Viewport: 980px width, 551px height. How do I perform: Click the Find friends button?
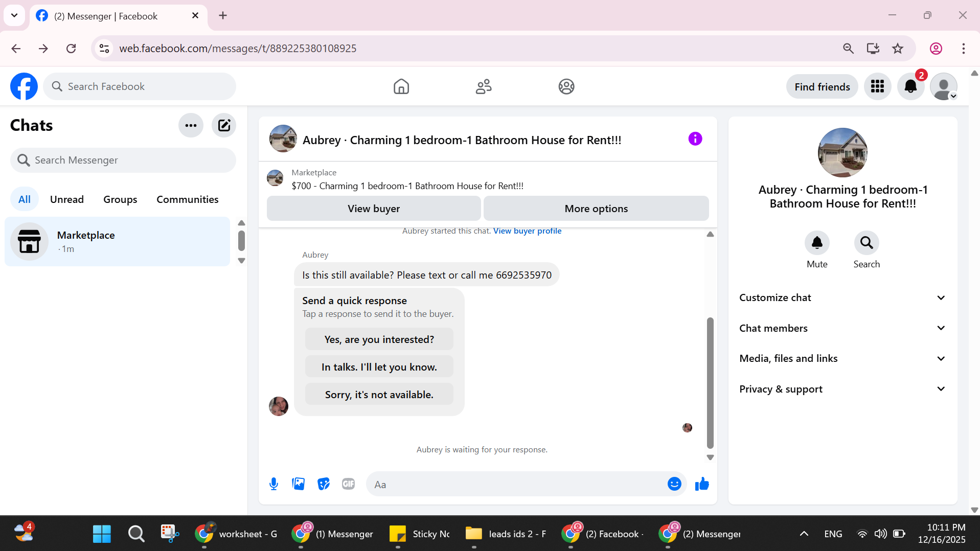coord(822,86)
